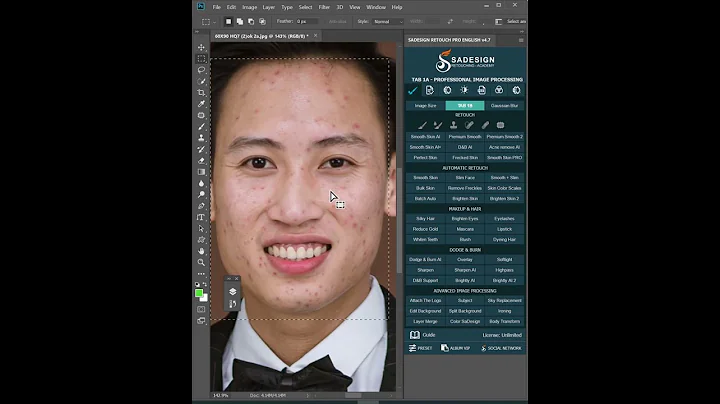Select the Eraser tool
The height and width of the screenshot is (404, 720).
pos(201,161)
